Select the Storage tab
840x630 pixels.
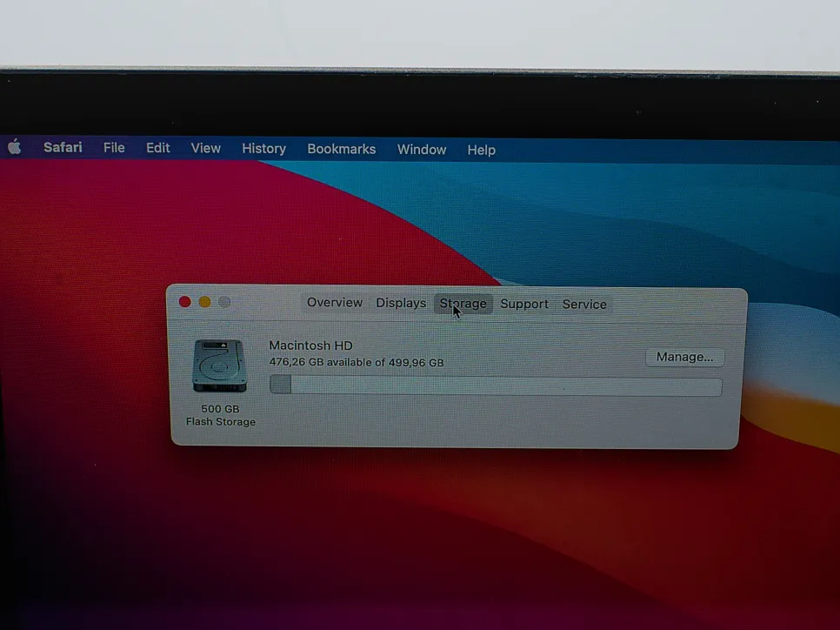(463, 304)
